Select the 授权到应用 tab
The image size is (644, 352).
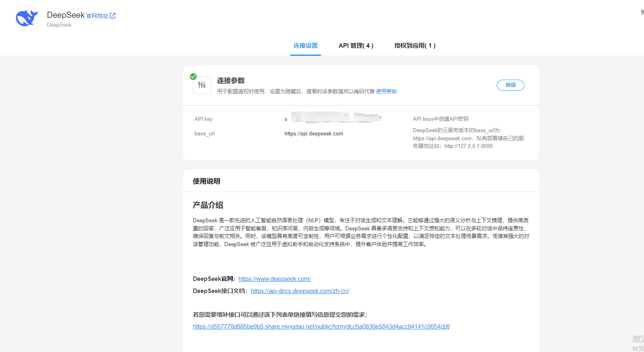(415, 46)
